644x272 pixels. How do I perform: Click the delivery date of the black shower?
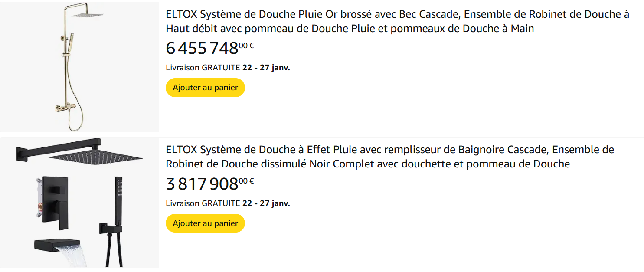tap(266, 203)
